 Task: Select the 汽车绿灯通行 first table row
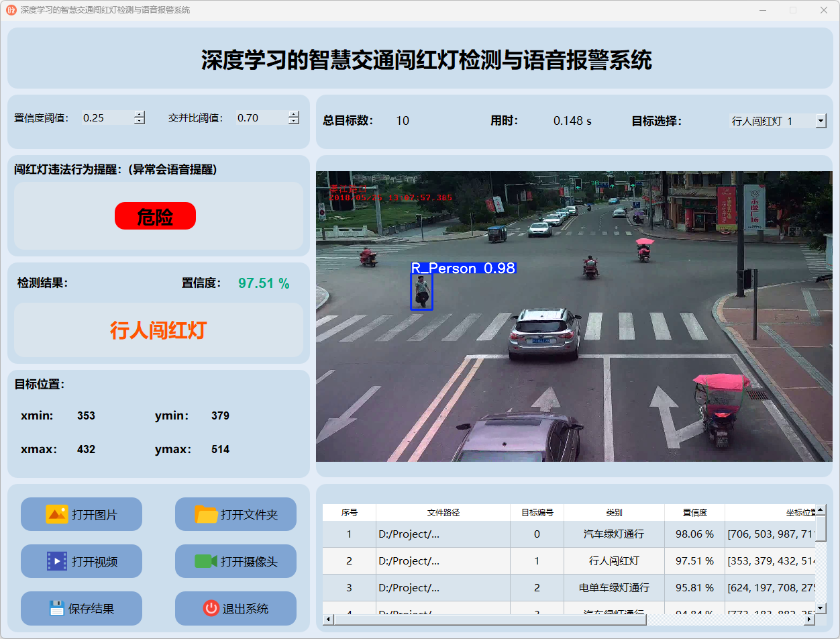[614, 534]
